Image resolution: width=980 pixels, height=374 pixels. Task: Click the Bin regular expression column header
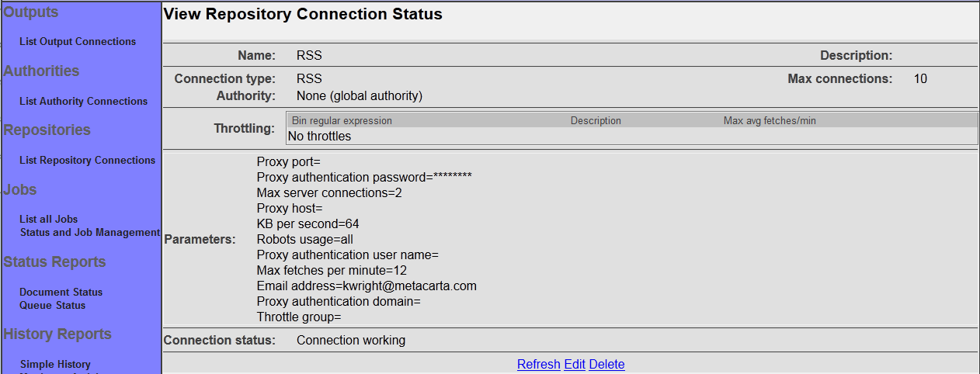342,121
